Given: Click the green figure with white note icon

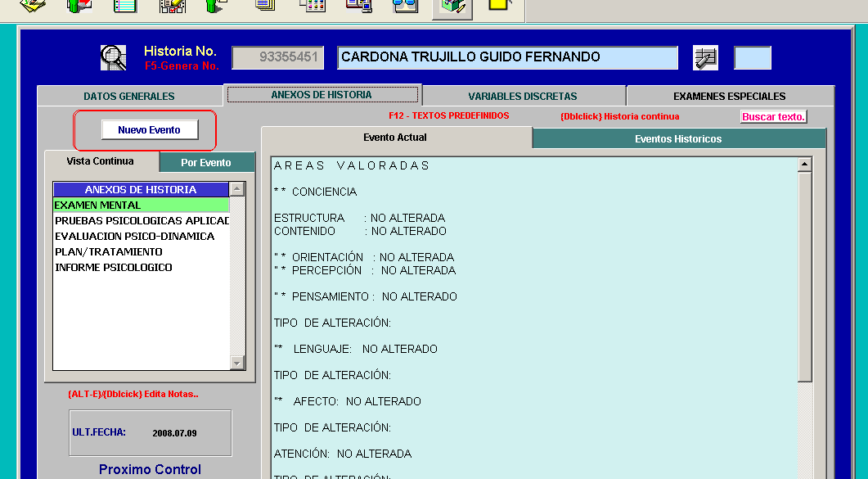Looking at the screenshot, I should [217, 6].
